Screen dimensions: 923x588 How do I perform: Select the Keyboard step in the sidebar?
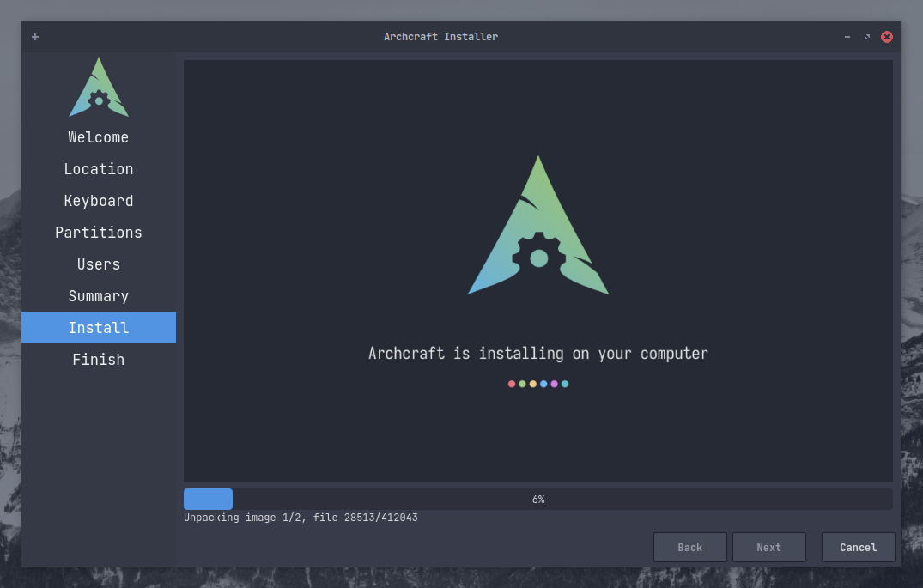tap(98, 201)
